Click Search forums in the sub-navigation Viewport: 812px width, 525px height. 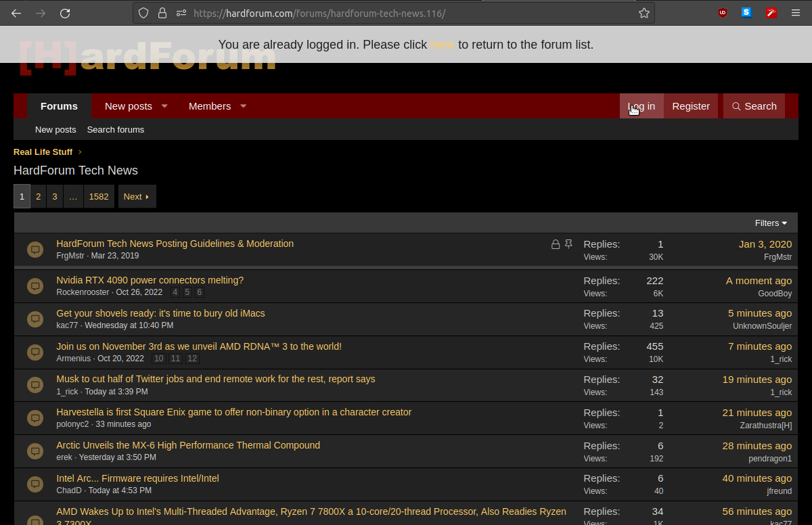[116, 129]
